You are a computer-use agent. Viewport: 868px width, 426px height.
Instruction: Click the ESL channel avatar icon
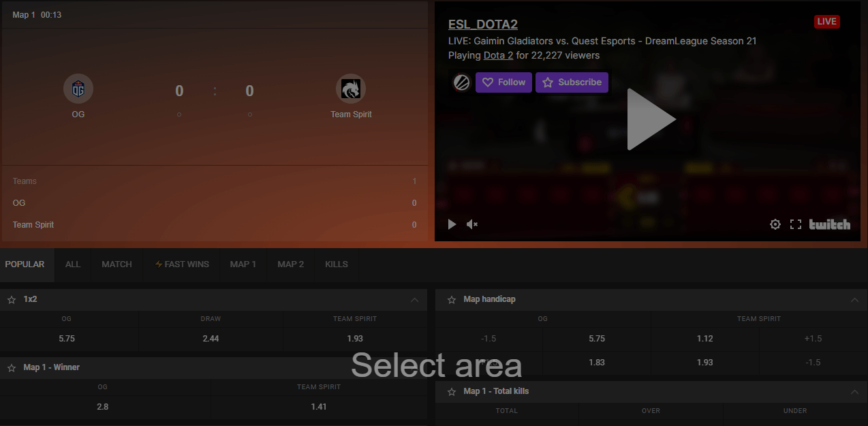[461, 82]
